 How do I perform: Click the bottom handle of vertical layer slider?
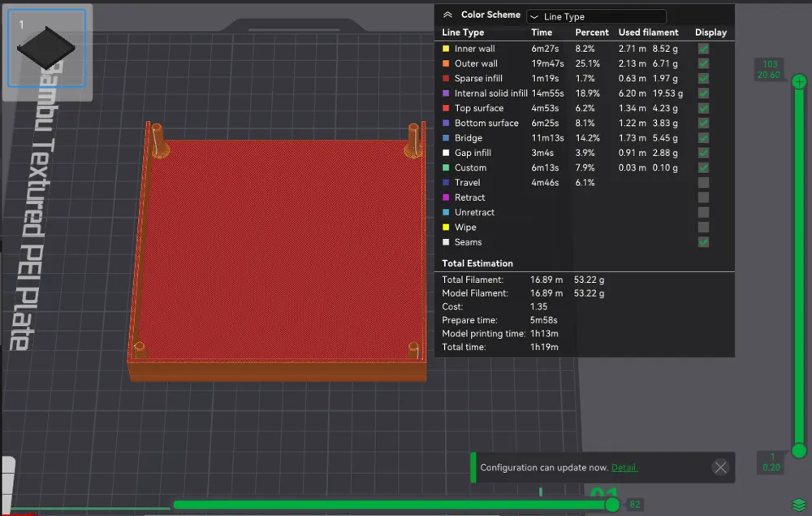(799, 451)
